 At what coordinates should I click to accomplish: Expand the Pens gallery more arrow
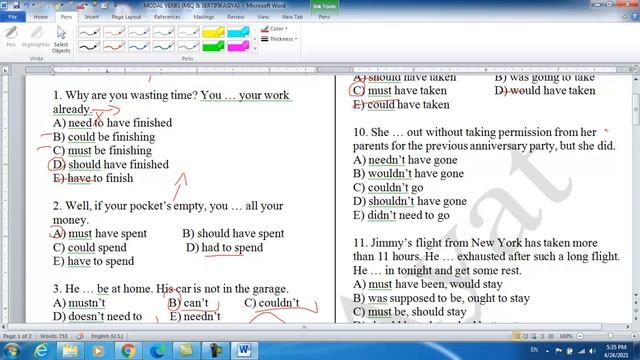pos(255,49)
